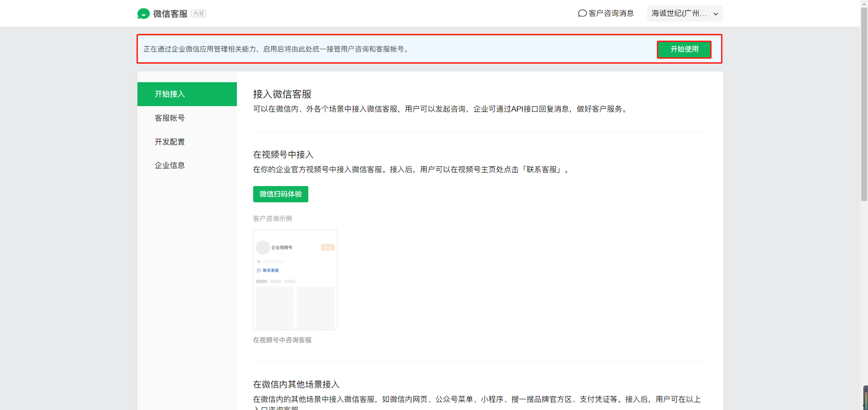The image size is (868, 410).
Task: Select the 开始接入 sidebar tab
Action: pos(187,94)
